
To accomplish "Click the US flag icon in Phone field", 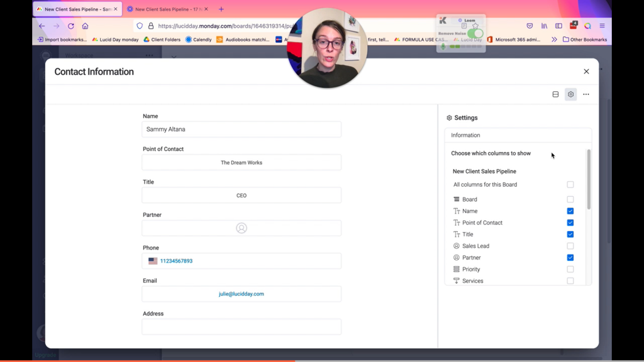I will tap(153, 261).
